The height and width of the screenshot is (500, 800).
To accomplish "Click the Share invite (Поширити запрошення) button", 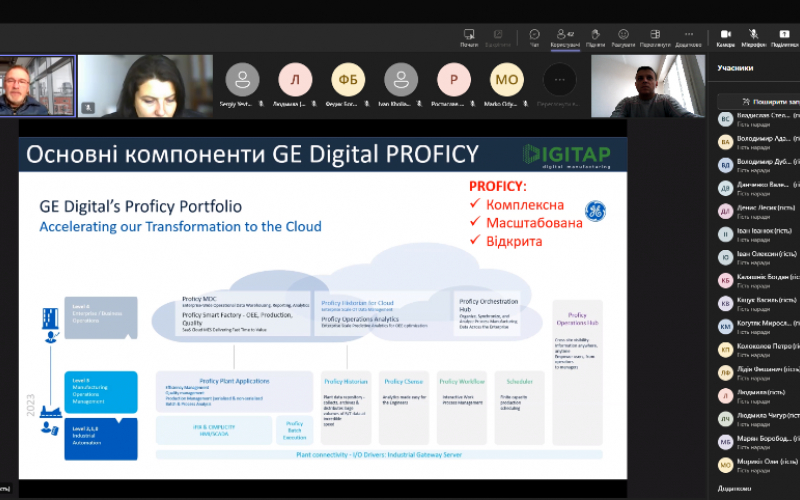I will (759, 102).
